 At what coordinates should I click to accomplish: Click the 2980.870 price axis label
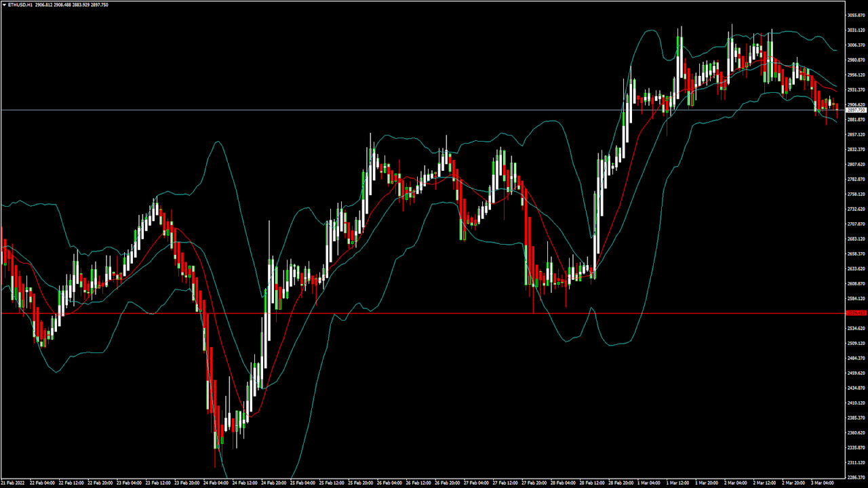tap(856, 60)
